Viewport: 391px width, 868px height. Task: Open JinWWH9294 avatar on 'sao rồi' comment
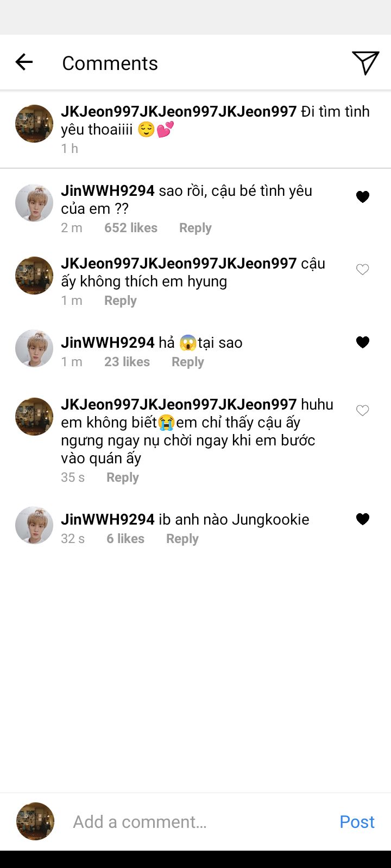point(34,203)
